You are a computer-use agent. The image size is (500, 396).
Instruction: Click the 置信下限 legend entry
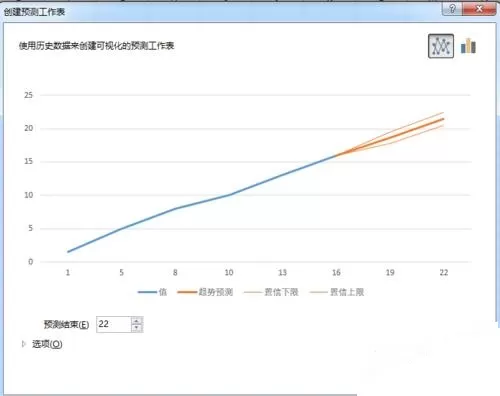tap(271, 292)
